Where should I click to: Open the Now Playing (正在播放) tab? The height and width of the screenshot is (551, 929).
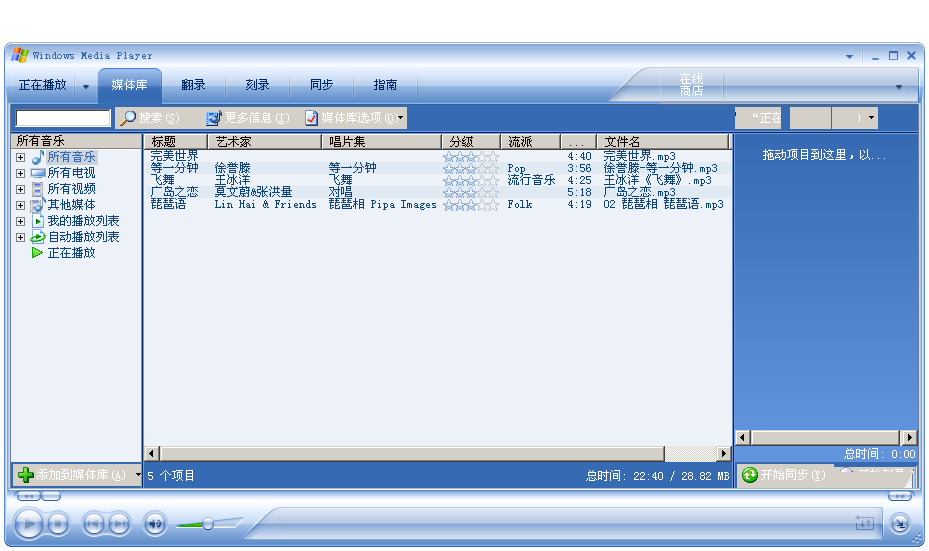point(43,85)
